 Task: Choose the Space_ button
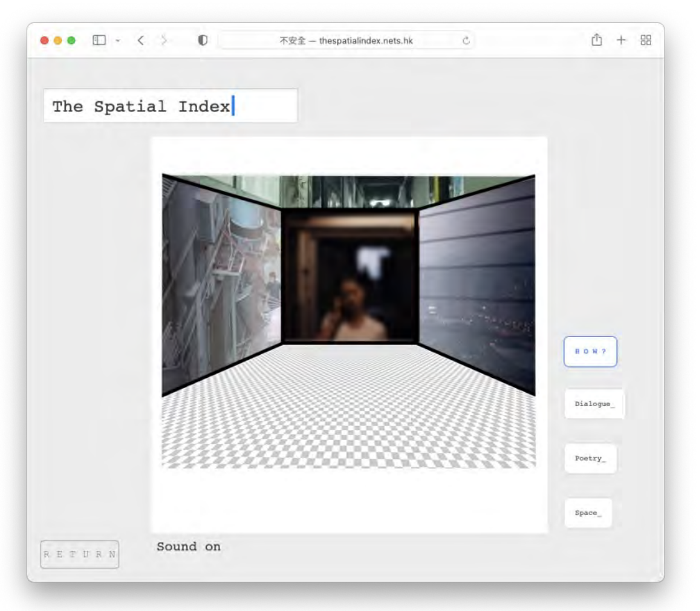pos(588,513)
